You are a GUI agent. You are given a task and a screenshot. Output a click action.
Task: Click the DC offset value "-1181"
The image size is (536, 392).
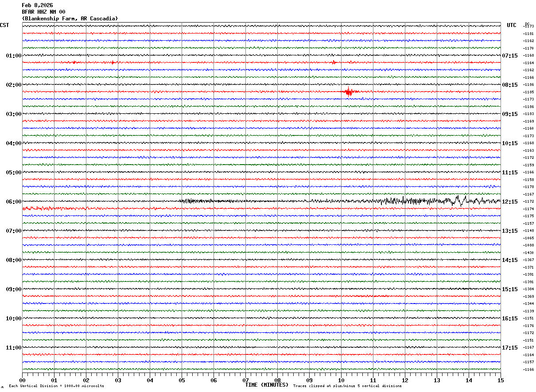click(528, 34)
